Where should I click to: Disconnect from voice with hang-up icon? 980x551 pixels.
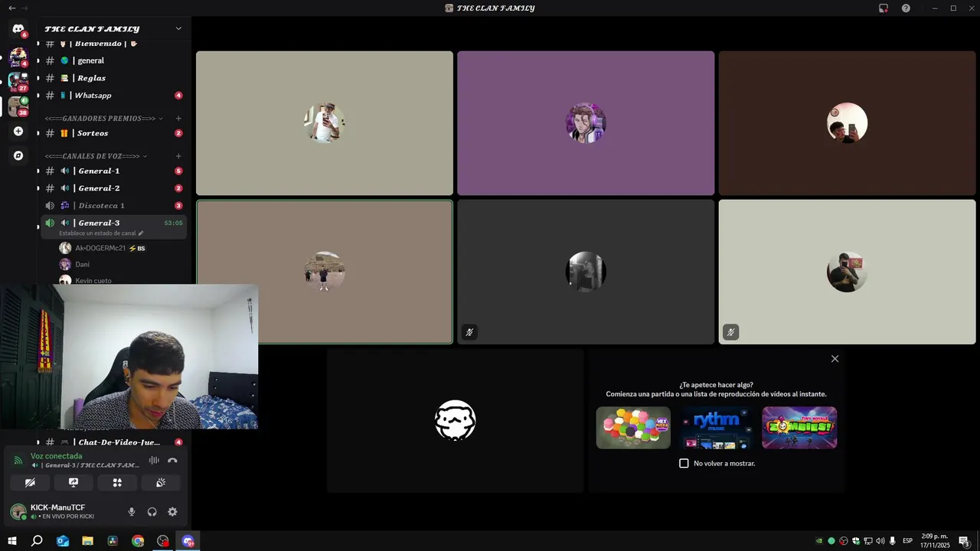coord(172,460)
